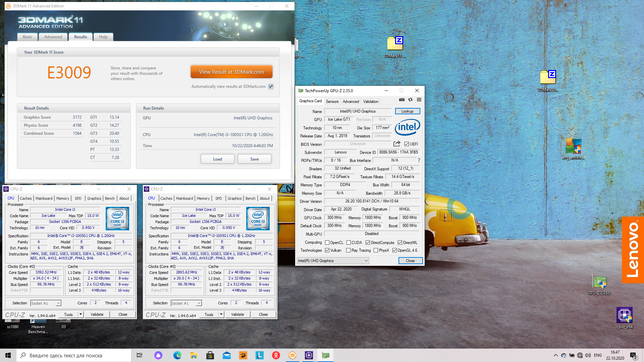Viewport: 644px width, 362px height.
Task: Open the GPU-Z hamburger menu
Action: coord(419,100)
